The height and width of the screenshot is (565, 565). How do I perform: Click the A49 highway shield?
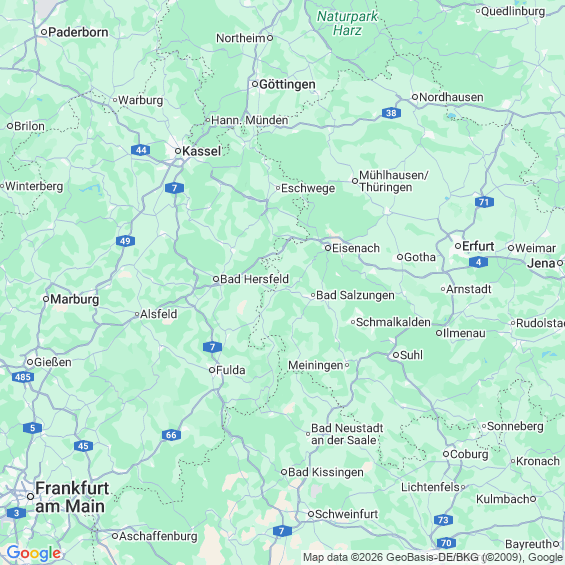125,241
